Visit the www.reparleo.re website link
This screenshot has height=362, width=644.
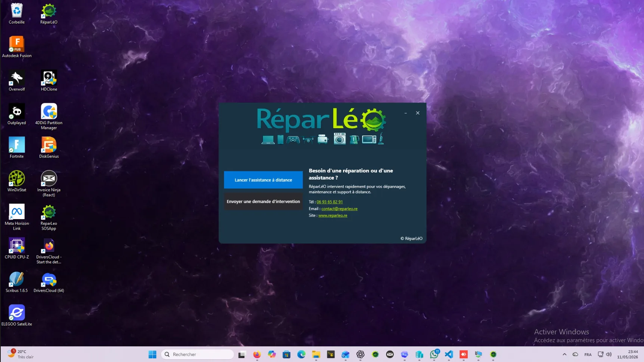click(333, 215)
